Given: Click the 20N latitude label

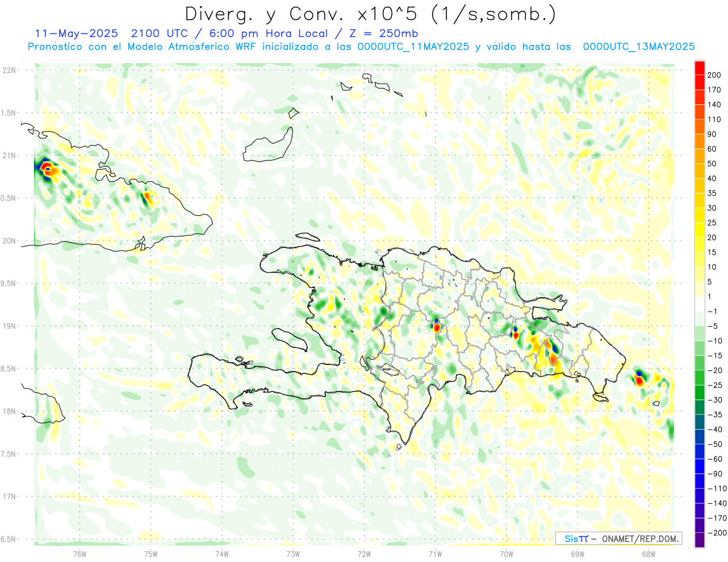Looking at the screenshot, I should (x=9, y=241).
